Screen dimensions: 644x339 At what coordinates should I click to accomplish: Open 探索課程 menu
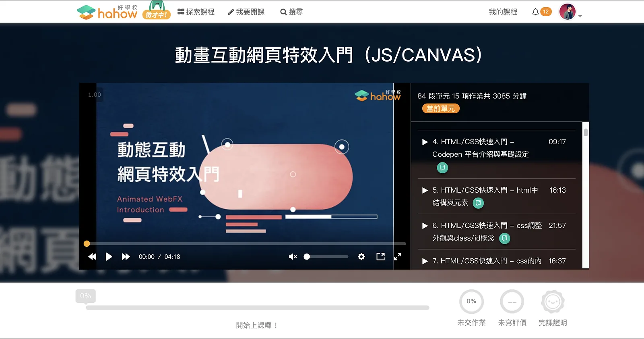point(196,12)
